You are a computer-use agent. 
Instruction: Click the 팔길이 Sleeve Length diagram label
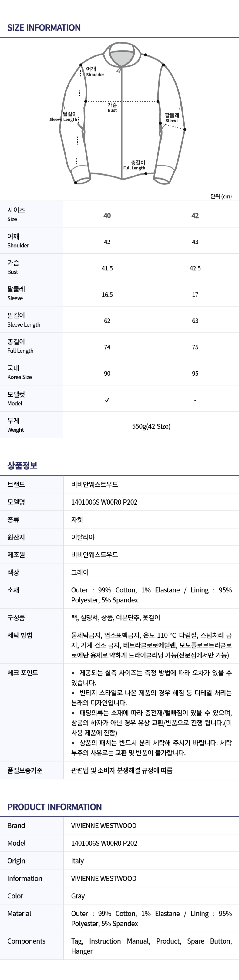(64, 116)
